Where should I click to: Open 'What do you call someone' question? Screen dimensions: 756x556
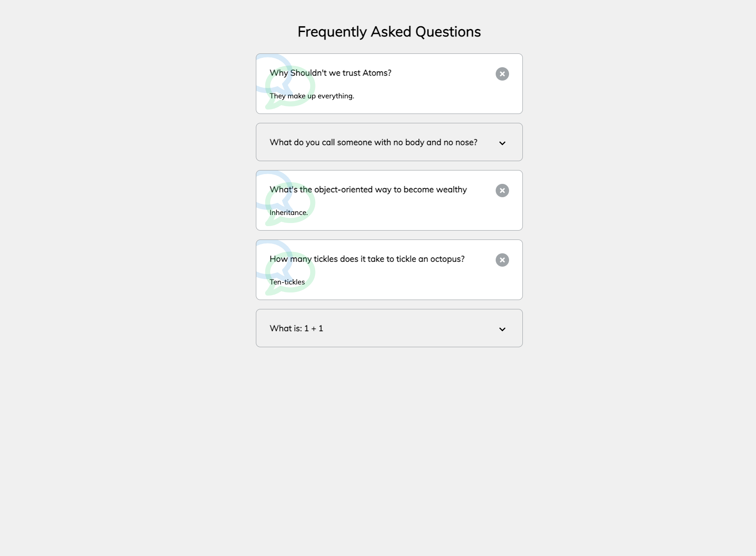[373, 142]
